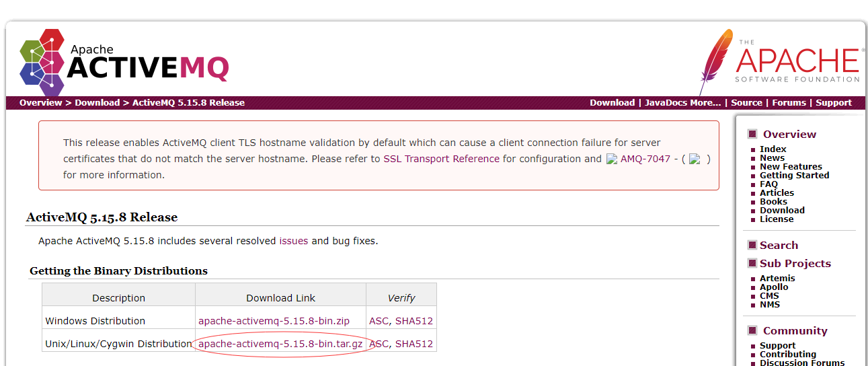Open the AMQ-7047 issue link
The height and width of the screenshot is (366, 868).
point(645,159)
